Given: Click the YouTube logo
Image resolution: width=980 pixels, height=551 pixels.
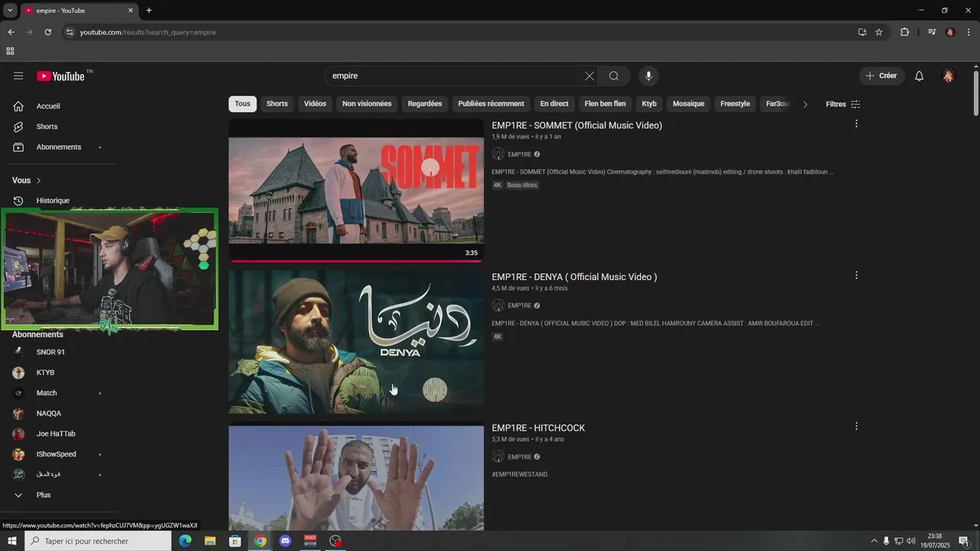Looking at the screenshot, I should pos(61,76).
